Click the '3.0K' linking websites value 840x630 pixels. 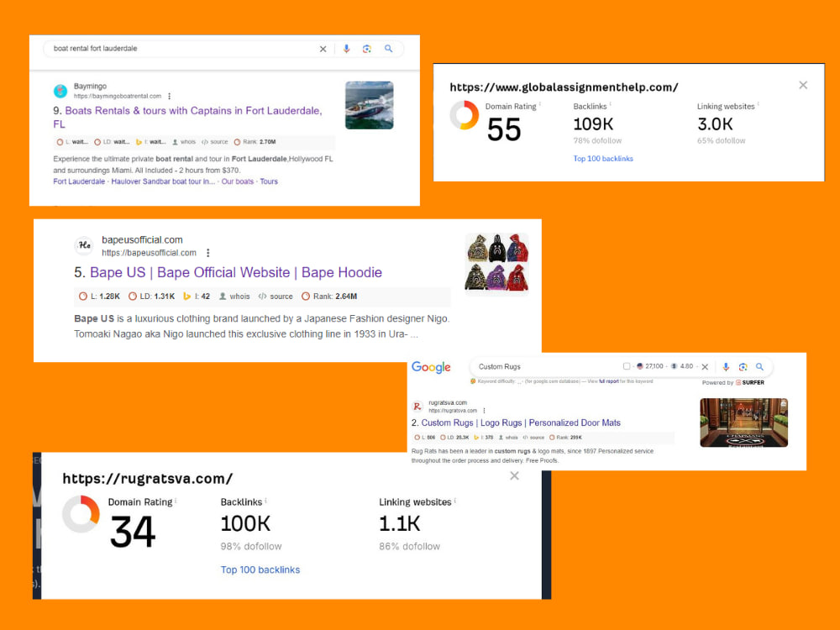click(715, 124)
